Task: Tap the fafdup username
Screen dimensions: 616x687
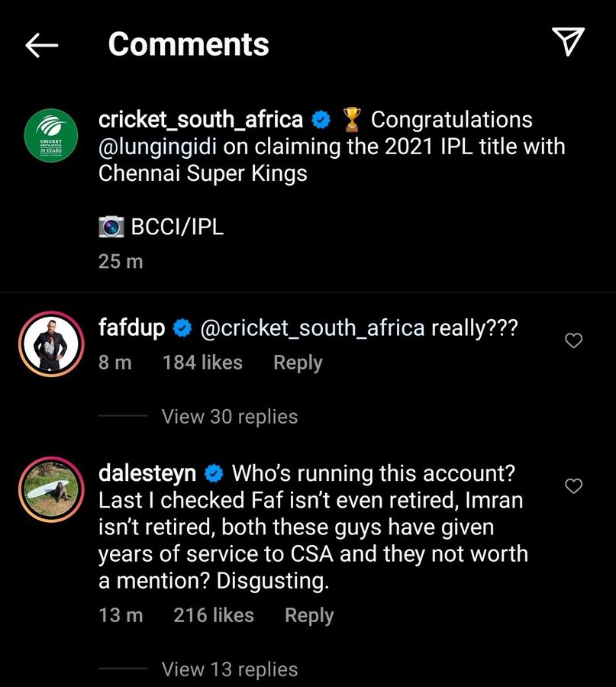Action: (x=133, y=328)
